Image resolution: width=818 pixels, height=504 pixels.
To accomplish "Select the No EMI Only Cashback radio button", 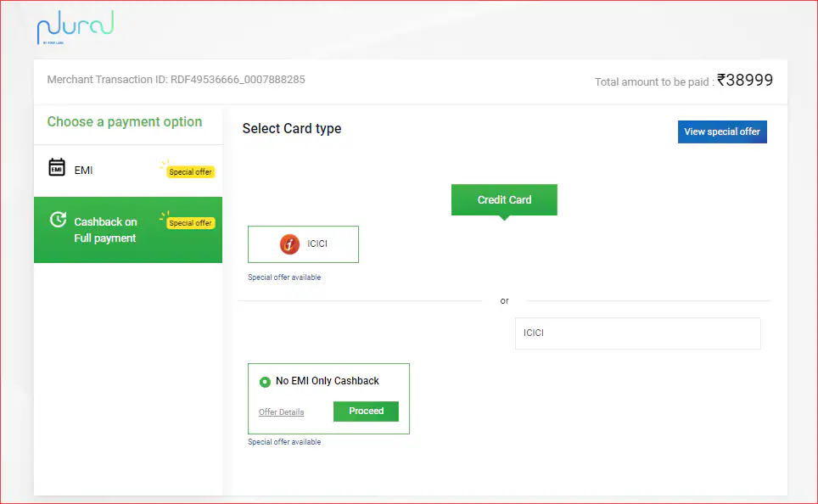I will tap(265, 382).
